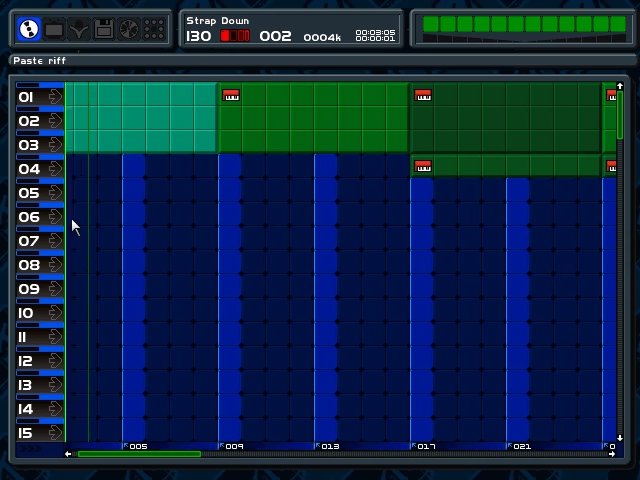Select the green riff block starting bar 009
This screenshot has height=480, width=640.
pos(313,118)
